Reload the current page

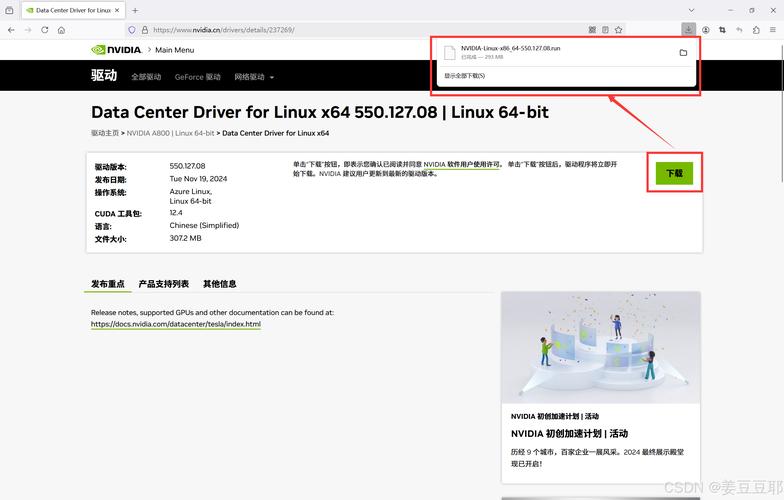point(45,30)
